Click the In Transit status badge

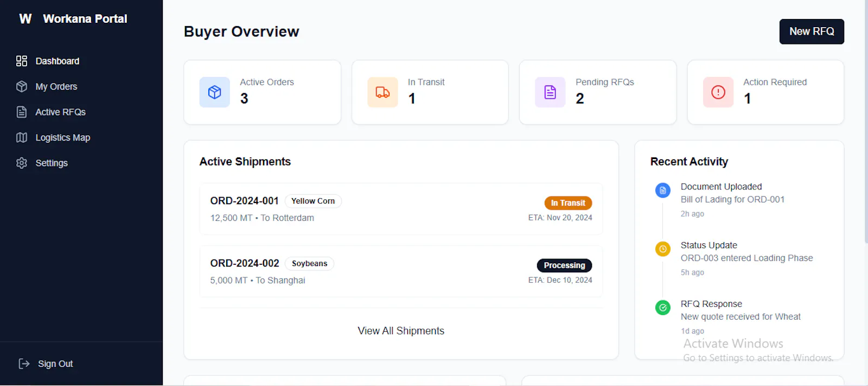[x=568, y=203]
